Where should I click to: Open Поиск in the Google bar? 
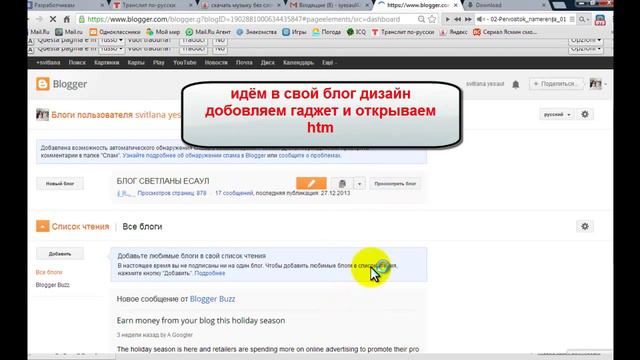click(x=77, y=62)
